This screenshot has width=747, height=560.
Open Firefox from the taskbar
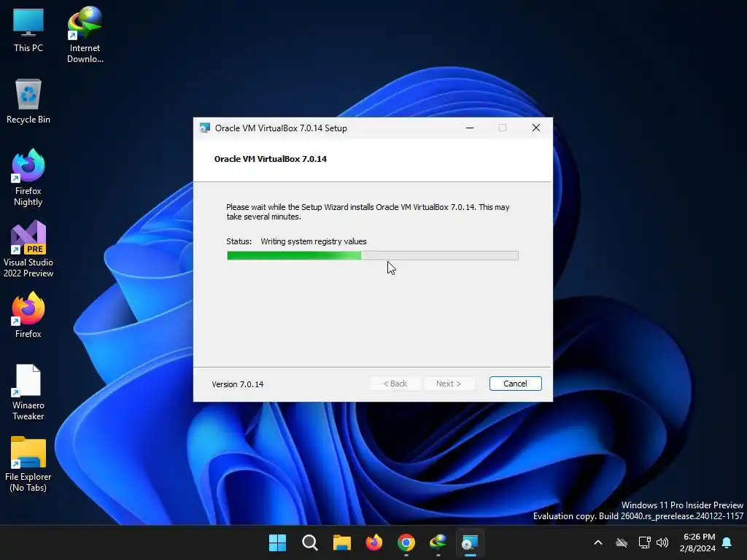point(374,542)
